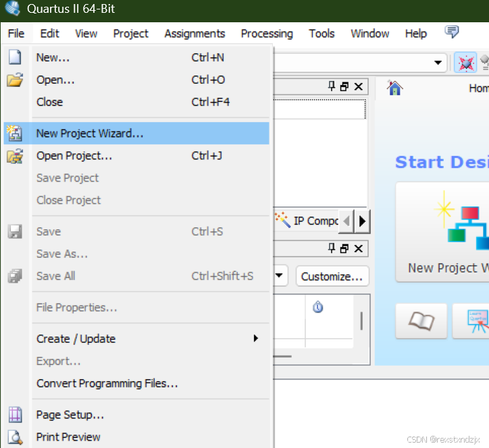
Task: Click the Open folder icon in File menu
Action: click(15, 80)
